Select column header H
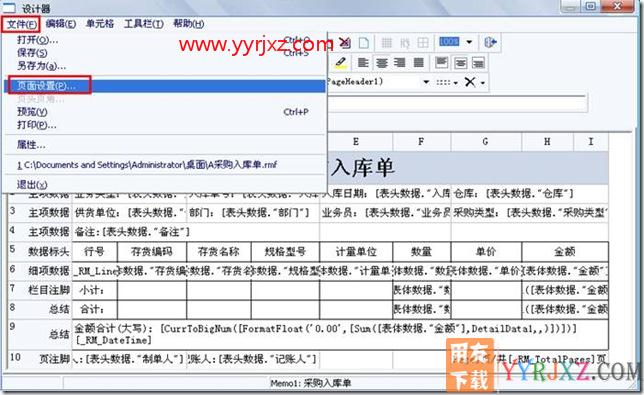The image size is (644, 395). (547, 142)
